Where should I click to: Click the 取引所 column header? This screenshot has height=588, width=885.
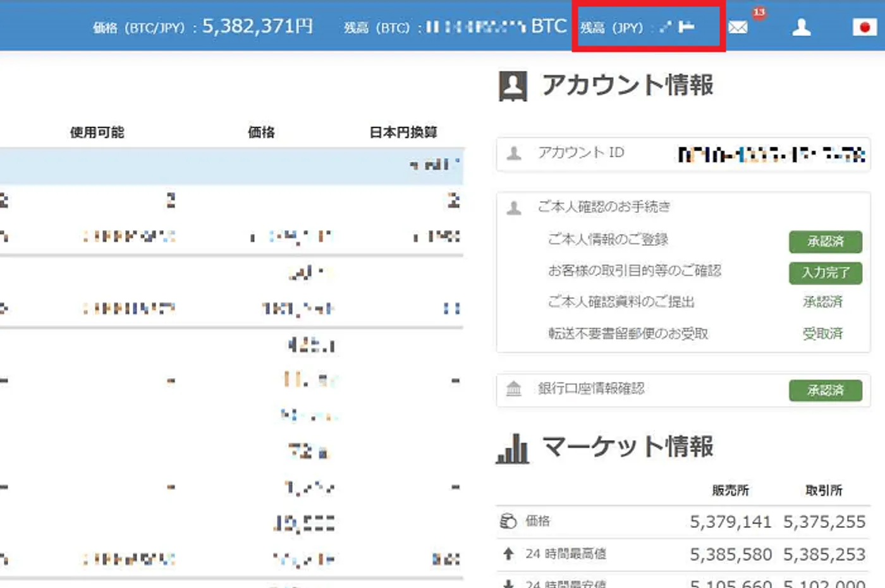[x=824, y=491]
